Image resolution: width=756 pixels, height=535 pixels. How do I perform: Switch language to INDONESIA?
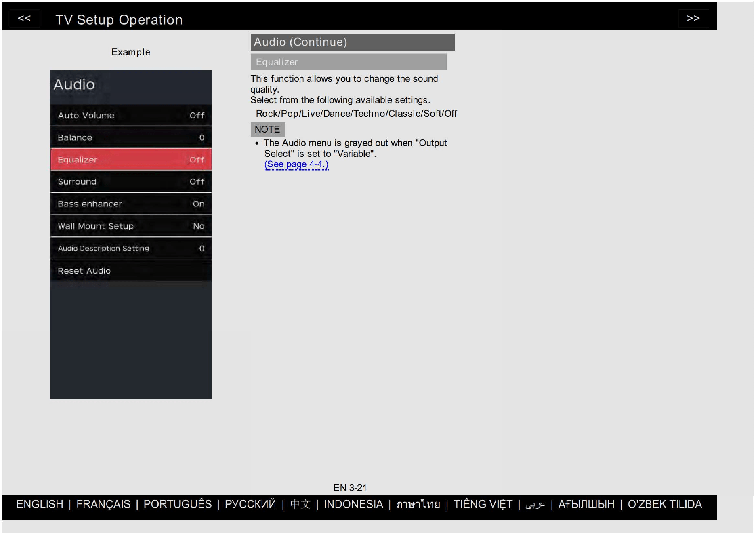[353, 504]
